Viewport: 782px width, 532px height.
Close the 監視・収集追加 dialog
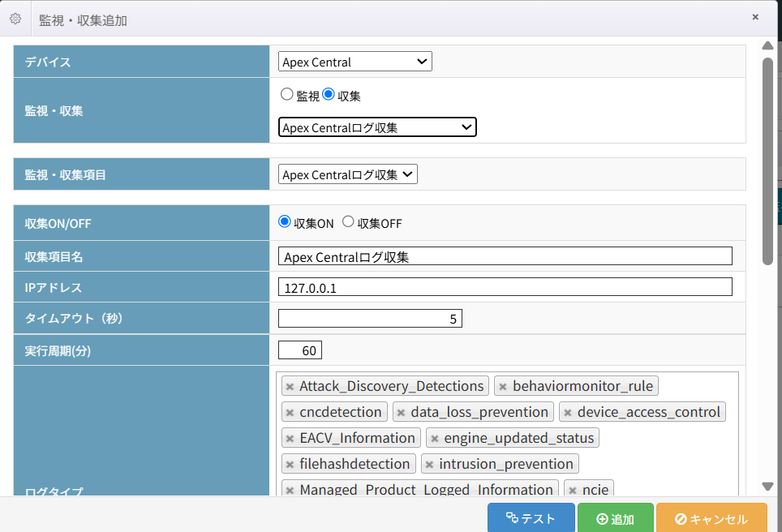point(755,17)
